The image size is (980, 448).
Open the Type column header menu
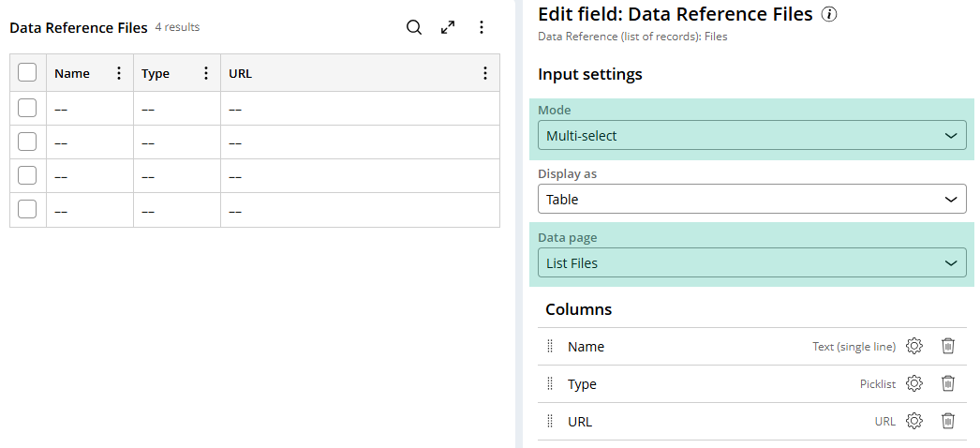pos(206,73)
